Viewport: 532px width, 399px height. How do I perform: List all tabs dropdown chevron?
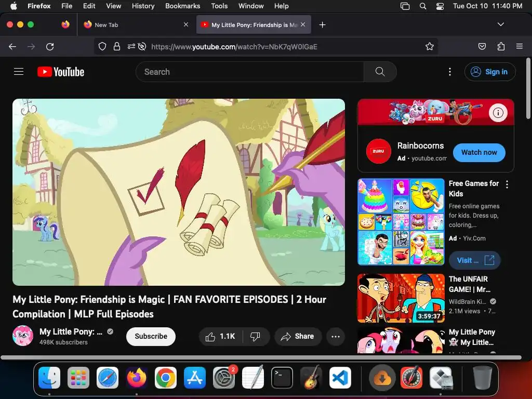(x=501, y=24)
